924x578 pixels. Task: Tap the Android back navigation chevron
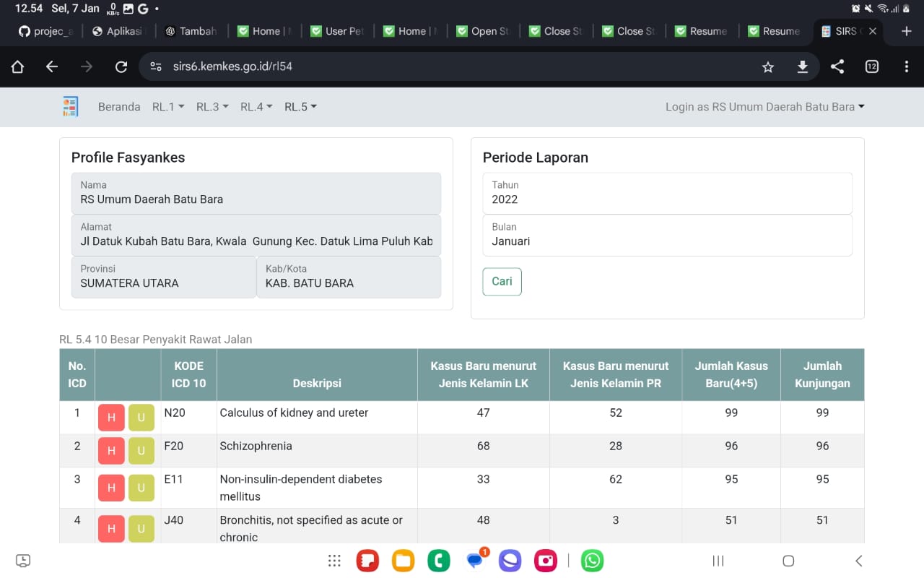coord(858,561)
